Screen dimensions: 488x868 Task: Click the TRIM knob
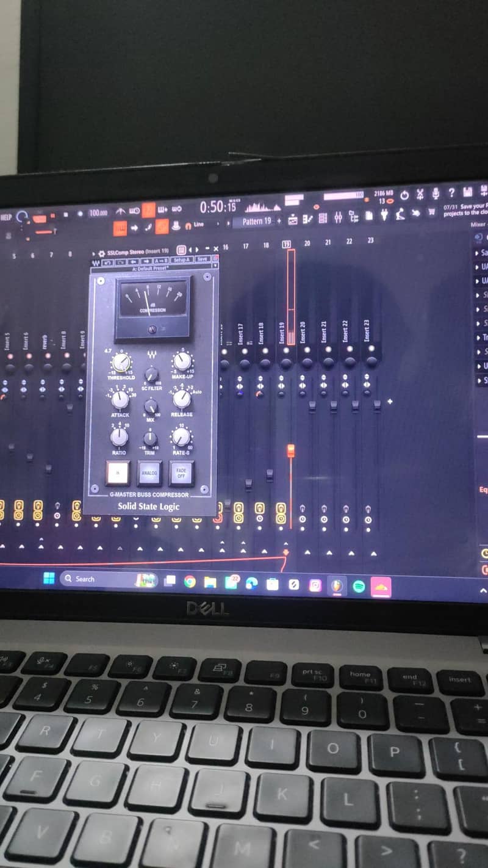tap(150, 438)
